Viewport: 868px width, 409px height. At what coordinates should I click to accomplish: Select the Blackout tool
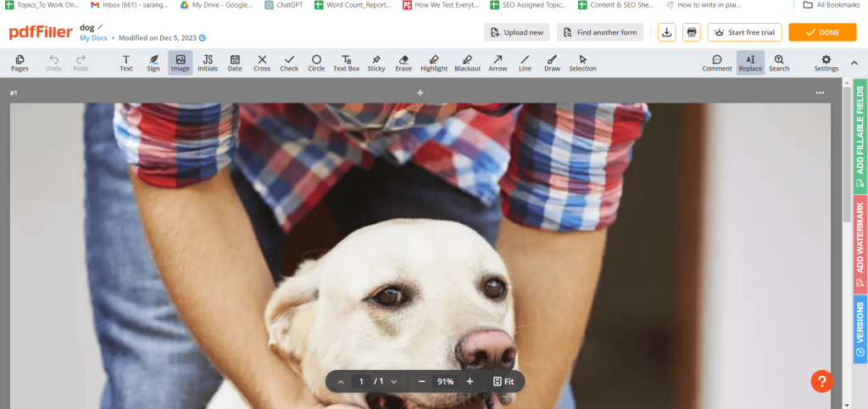coord(467,63)
